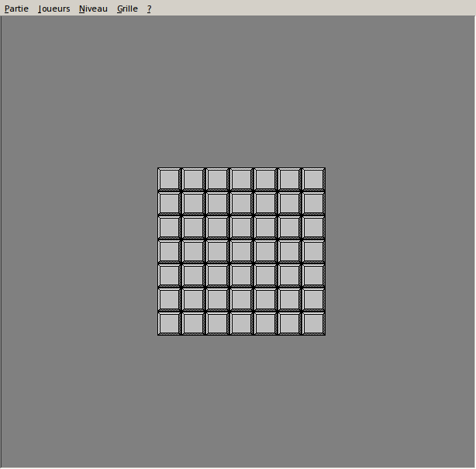The width and height of the screenshot is (476, 469).
Task: Click row 6, column 2 grid cell
Action: pos(193,299)
